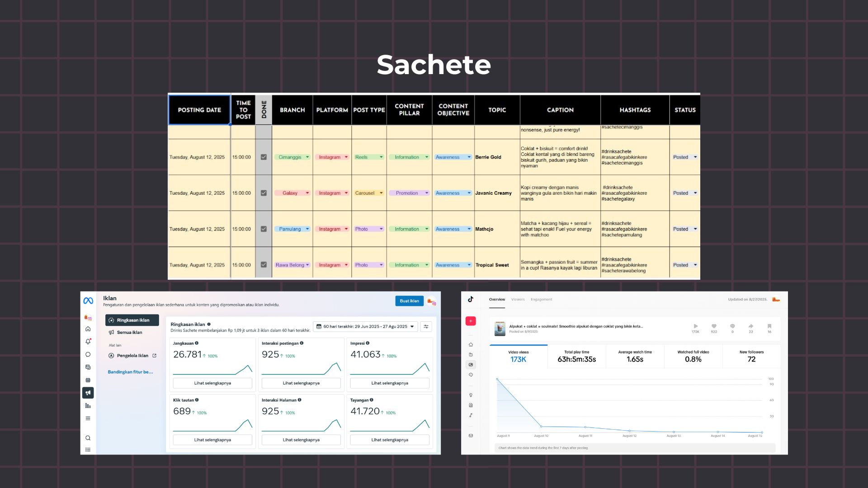Open the Posted status dropdown in the Tropical Sweet row

point(685,265)
